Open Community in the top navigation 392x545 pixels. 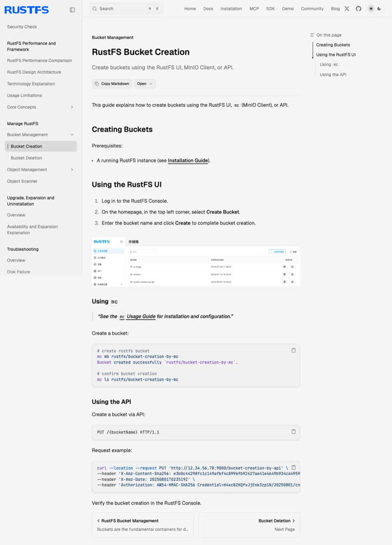click(312, 9)
